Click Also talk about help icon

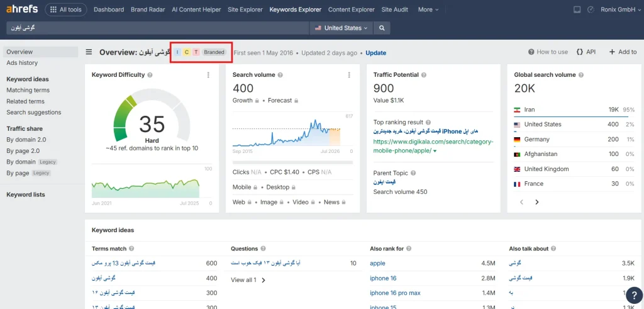[553, 249]
